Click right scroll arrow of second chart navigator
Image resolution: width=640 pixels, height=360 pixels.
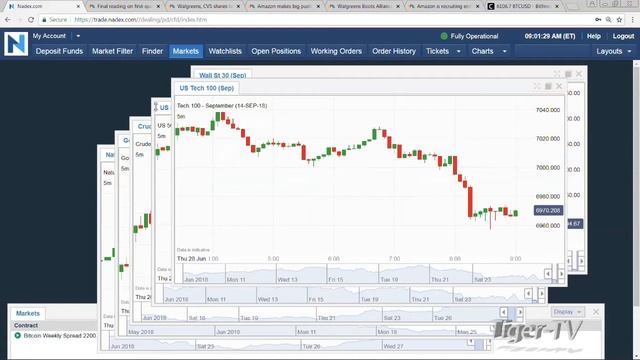coord(541,293)
